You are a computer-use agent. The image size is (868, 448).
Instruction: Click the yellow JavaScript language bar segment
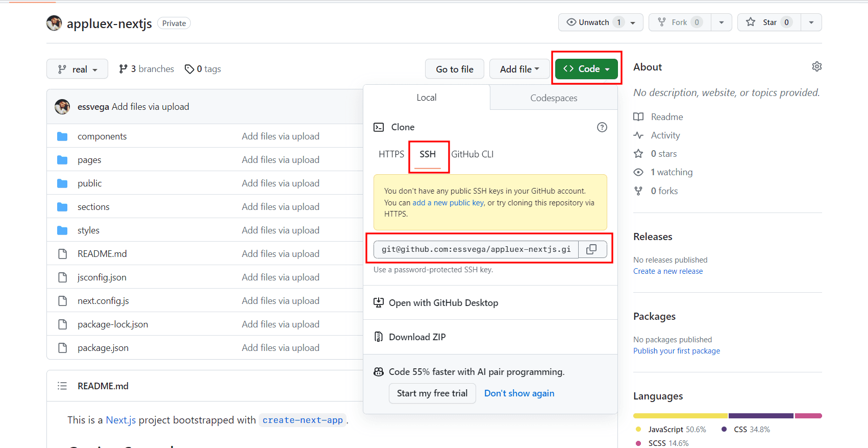[x=680, y=416]
